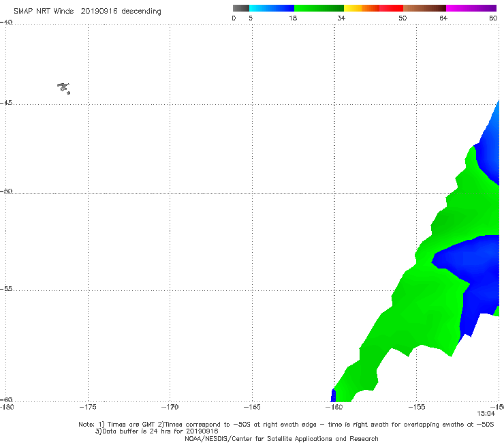
Task: Click the note line "Data buffer is 24 hrs for 20190916"
Action: pyautogui.click(x=157, y=431)
